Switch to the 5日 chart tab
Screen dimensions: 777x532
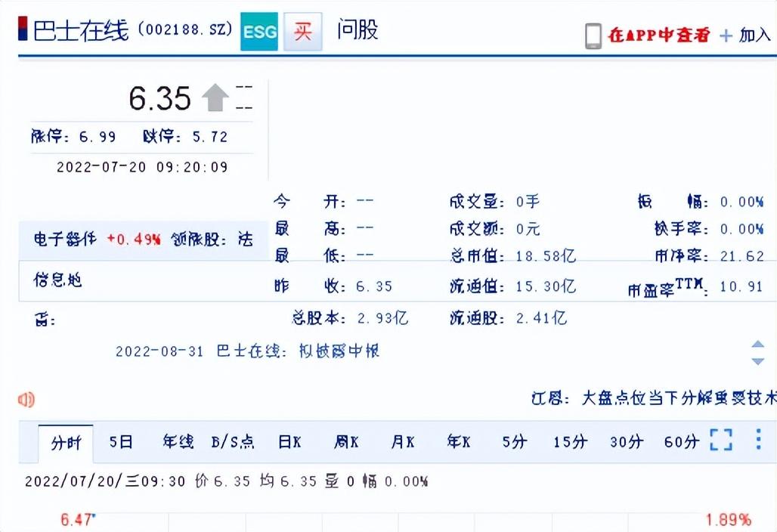[121, 441]
